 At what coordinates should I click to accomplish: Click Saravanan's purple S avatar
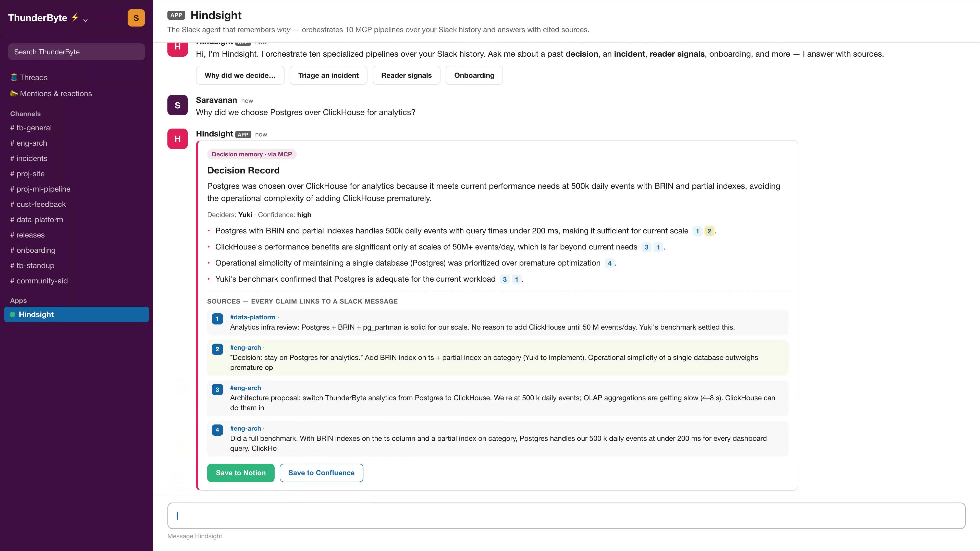click(177, 105)
